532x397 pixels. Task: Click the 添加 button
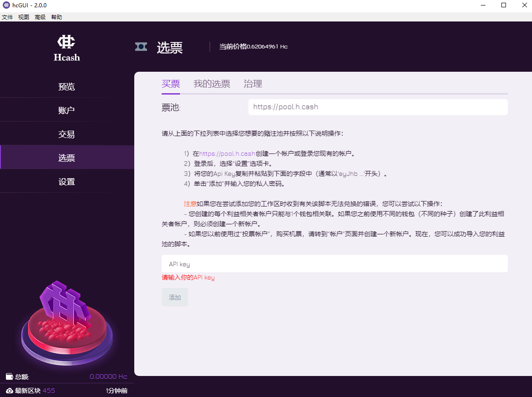pyautogui.click(x=175, y=297)
